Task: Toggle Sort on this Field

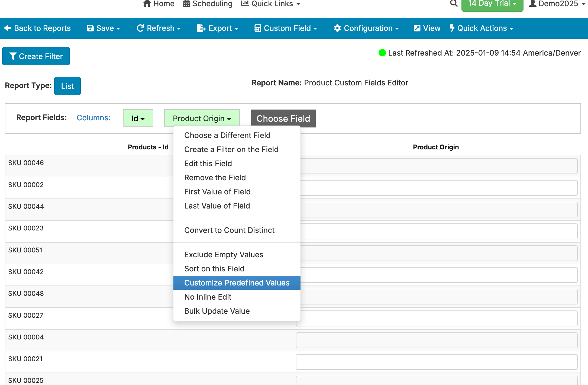Action: [214, 269]
